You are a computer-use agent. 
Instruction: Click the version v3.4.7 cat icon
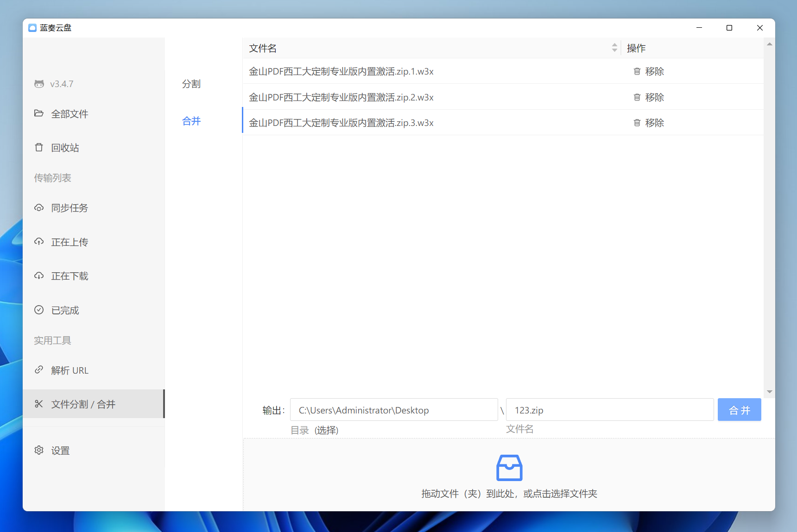(x=39, y=84)
